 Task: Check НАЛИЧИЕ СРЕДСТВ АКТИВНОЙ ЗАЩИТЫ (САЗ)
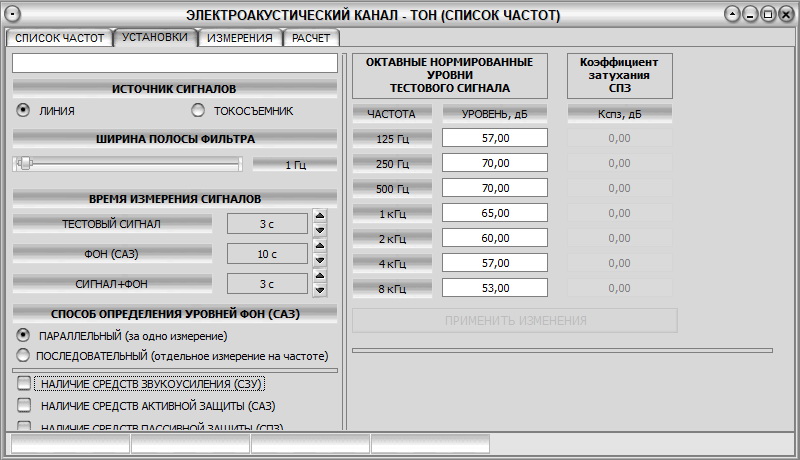(24, 405)
